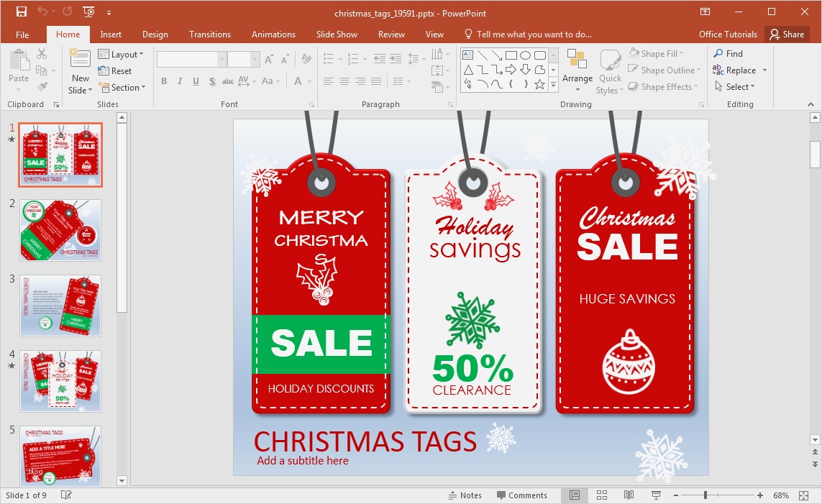Image resolution: width=822 pixels, height=504 pixels.
Task: Toggle Center paragraph alignment
Action: (344, 81)
